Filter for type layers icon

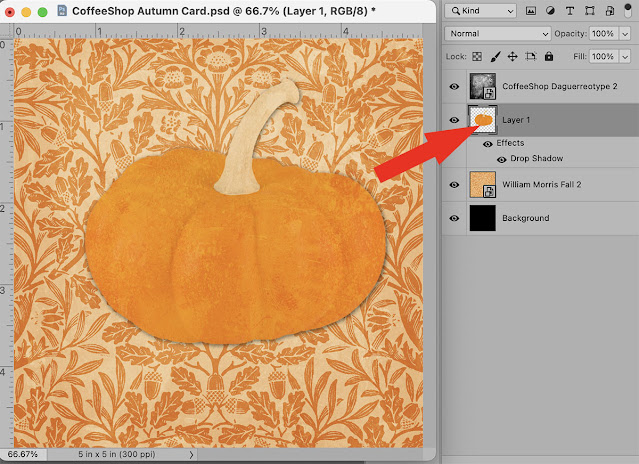click(570, 11)
